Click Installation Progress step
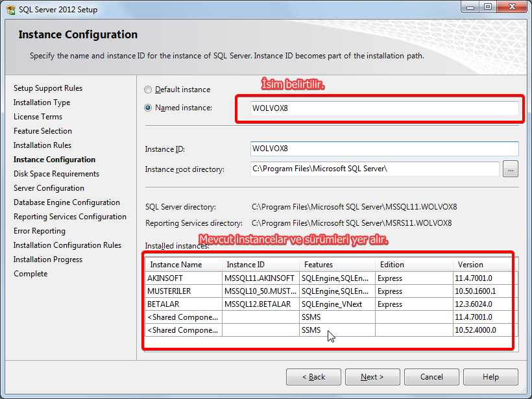The width and height of the screenshot is (532, 399). click(48, 260)
